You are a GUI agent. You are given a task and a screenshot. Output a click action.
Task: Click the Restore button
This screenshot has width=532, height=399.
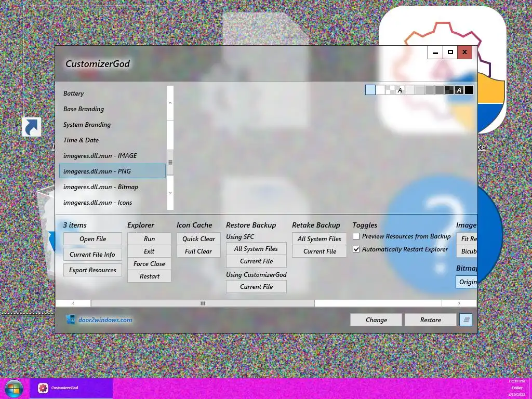point(431,320)
